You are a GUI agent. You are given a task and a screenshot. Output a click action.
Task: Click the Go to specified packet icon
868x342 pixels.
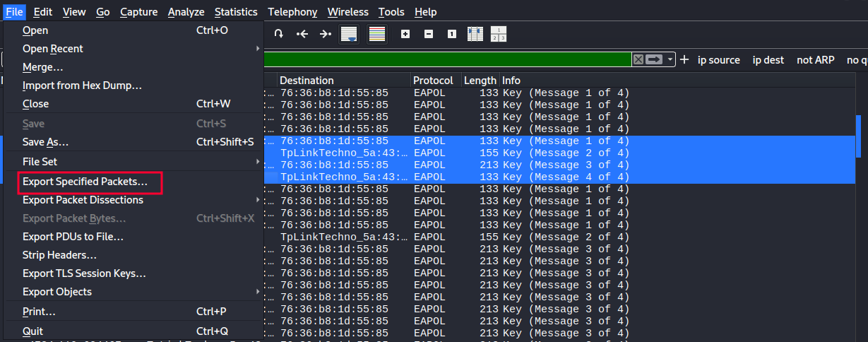click(x=279, y=34)
